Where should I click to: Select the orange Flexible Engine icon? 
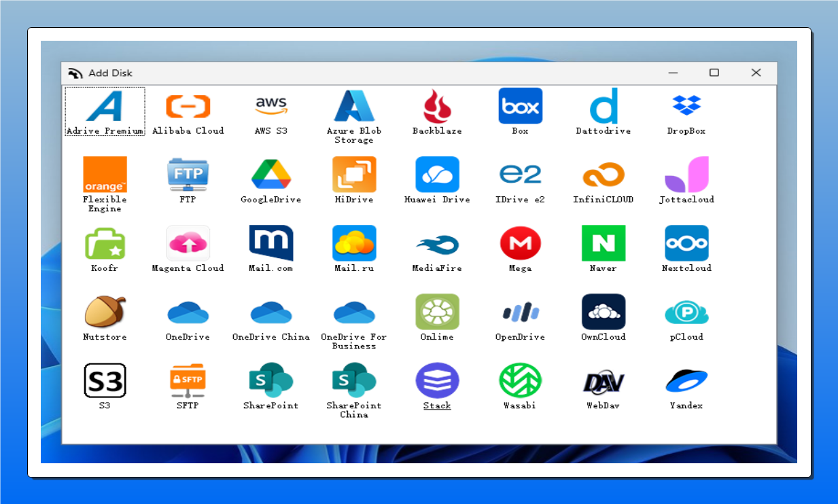[105, 175]
